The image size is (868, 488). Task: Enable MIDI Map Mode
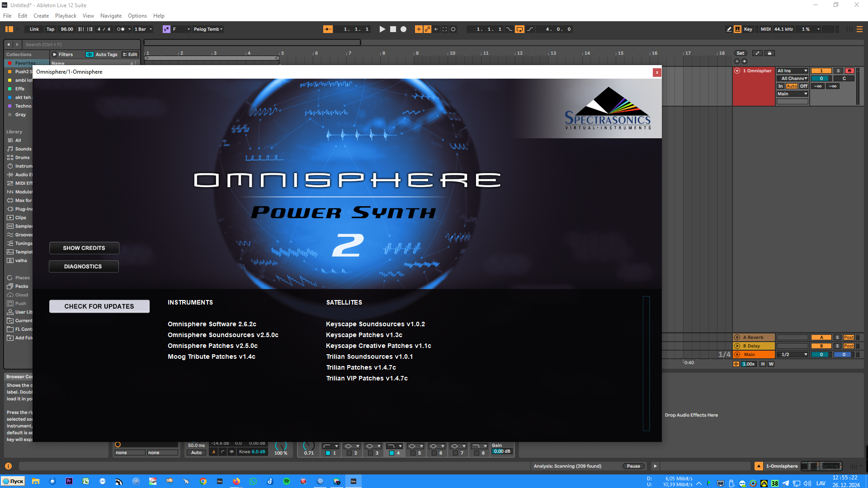pyautogui.click(x=765, y=29)
